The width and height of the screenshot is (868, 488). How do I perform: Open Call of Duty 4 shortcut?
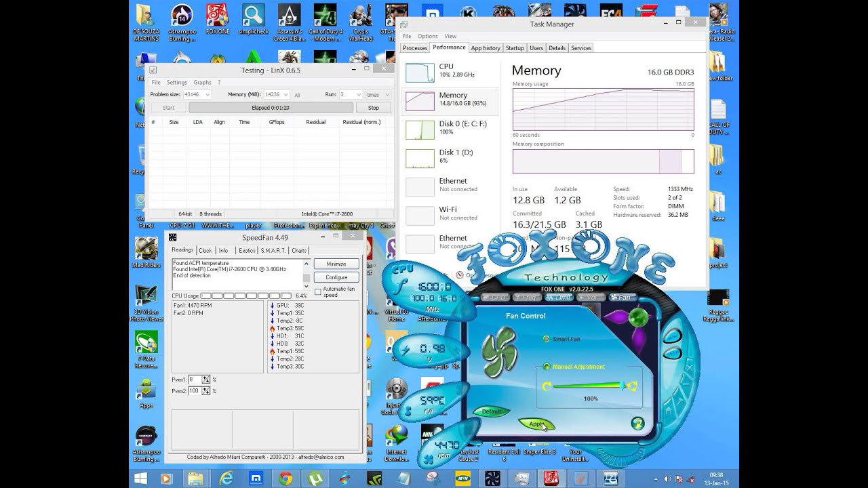pyautogui.click(x=325, y=22)
